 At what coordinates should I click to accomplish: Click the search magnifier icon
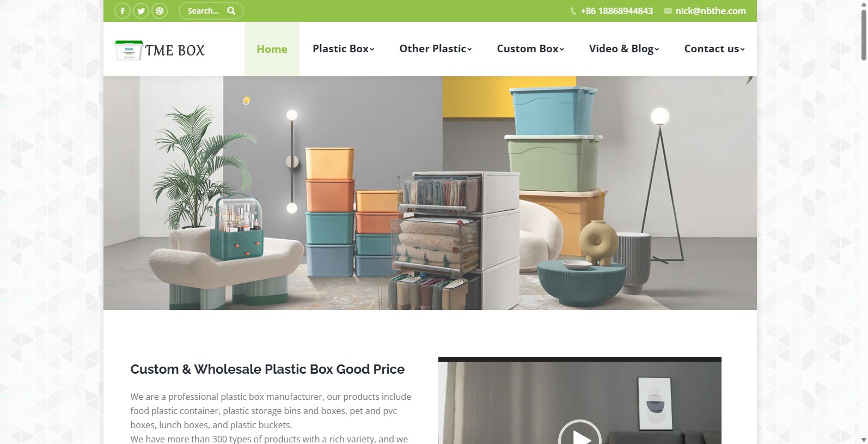[x=231, y=11]
